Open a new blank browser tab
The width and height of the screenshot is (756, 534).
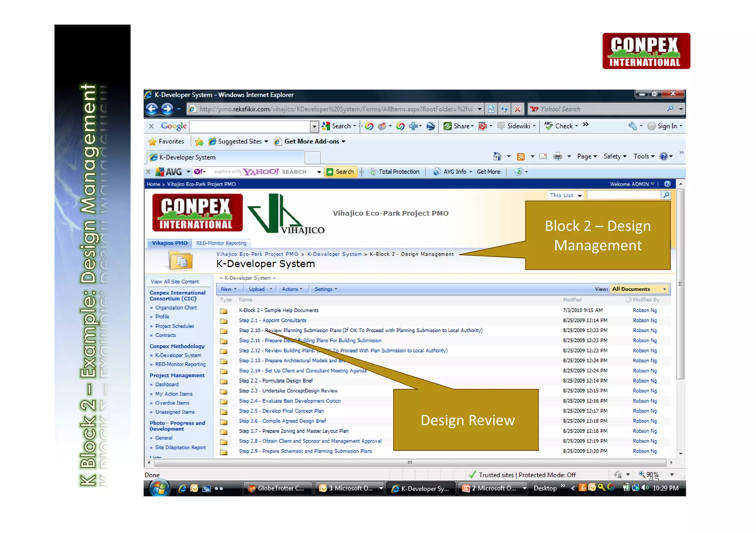click(x=313, y=158)
